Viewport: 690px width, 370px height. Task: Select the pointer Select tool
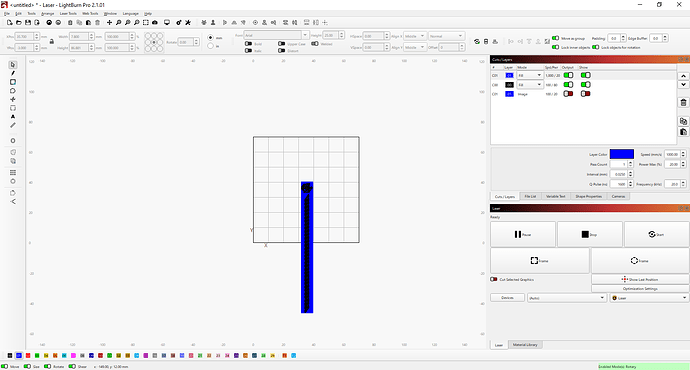(13, 65)
